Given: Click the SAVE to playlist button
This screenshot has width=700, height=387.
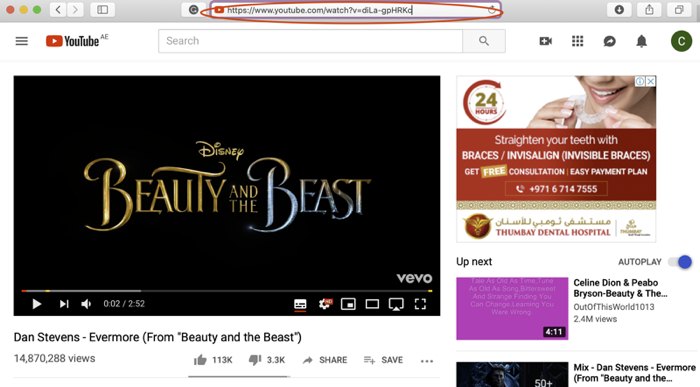Looking at the screenshot, I should point(383,360).
